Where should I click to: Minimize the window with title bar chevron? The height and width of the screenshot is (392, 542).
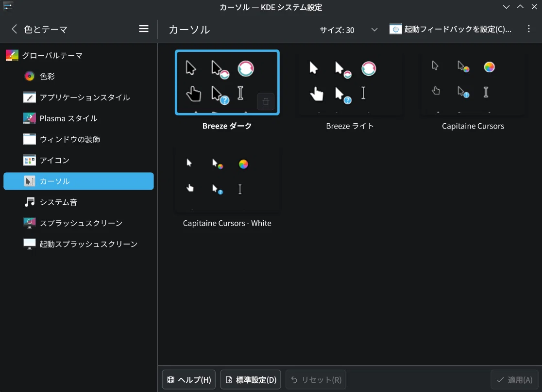(506, 7)
